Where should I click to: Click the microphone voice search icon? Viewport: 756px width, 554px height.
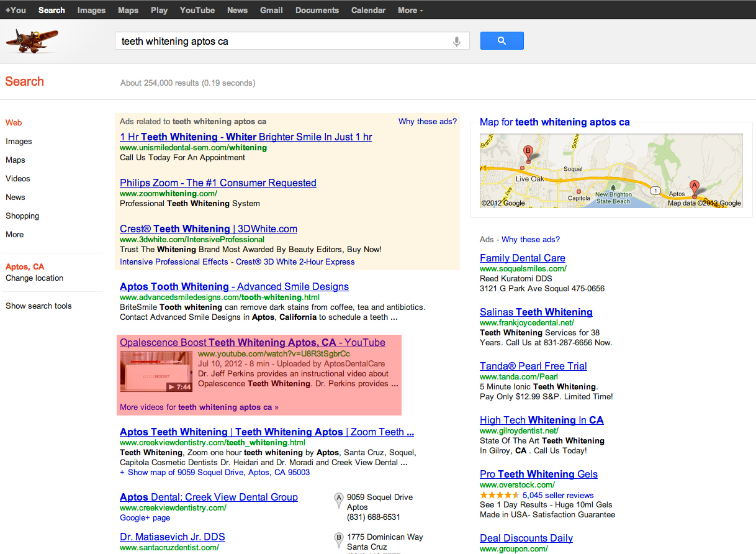(x=457, y=42)
